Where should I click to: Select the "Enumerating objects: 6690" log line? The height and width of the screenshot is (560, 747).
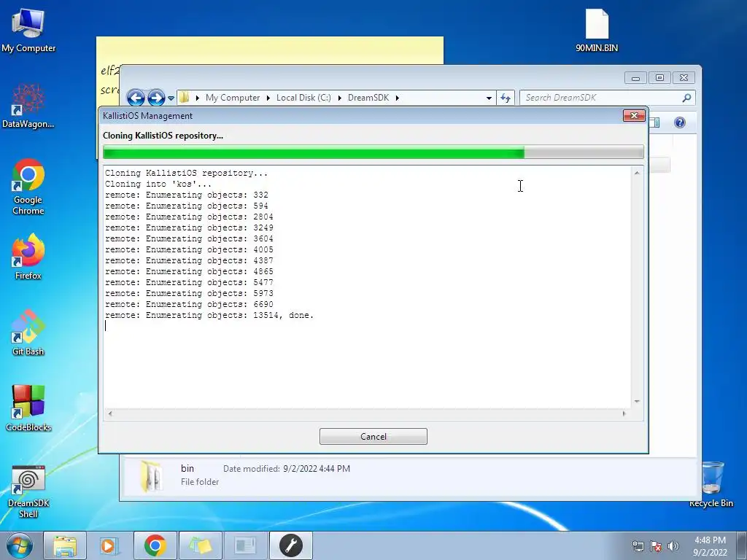coord(189,304)
